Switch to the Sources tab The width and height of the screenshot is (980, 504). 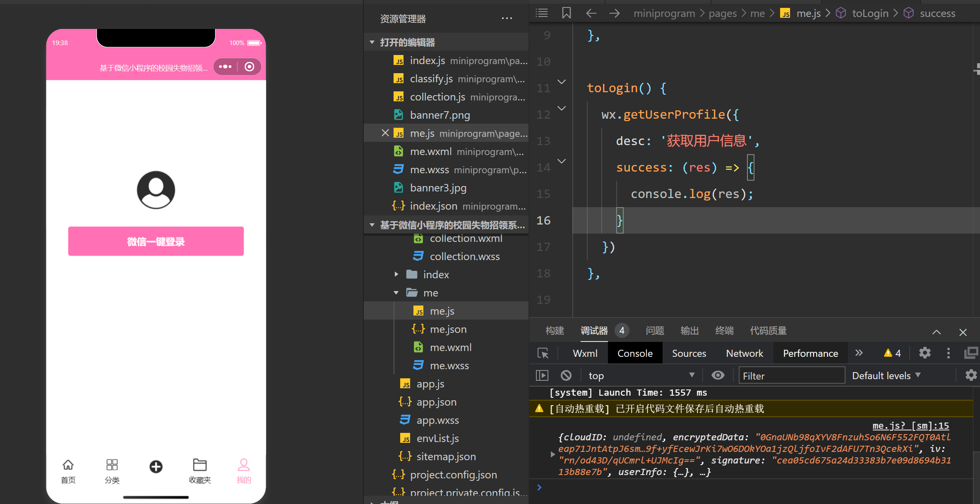point(689,353)
